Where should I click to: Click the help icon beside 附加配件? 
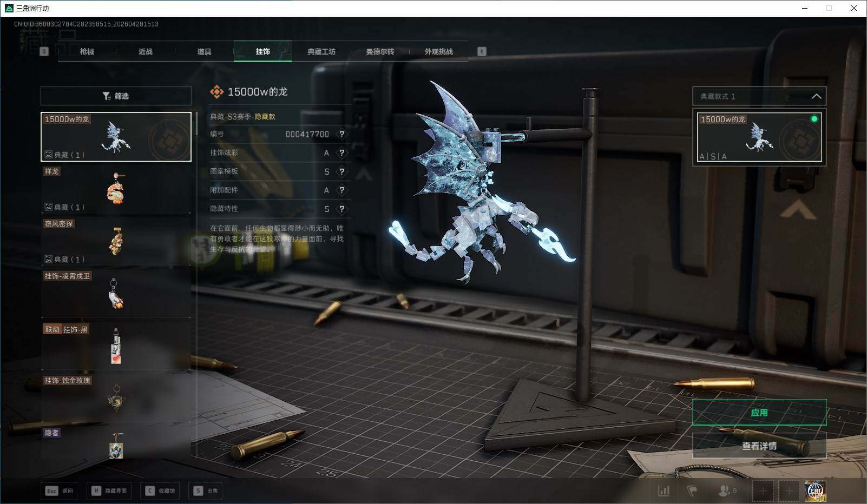(341, 190)
